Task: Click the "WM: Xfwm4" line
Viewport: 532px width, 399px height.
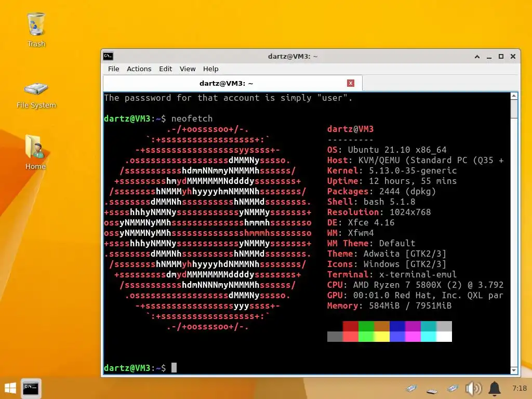Action: click(x=351, y=233)
